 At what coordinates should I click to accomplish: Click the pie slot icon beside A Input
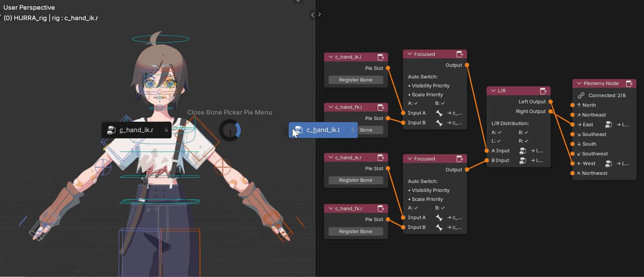tap(523, 151)
